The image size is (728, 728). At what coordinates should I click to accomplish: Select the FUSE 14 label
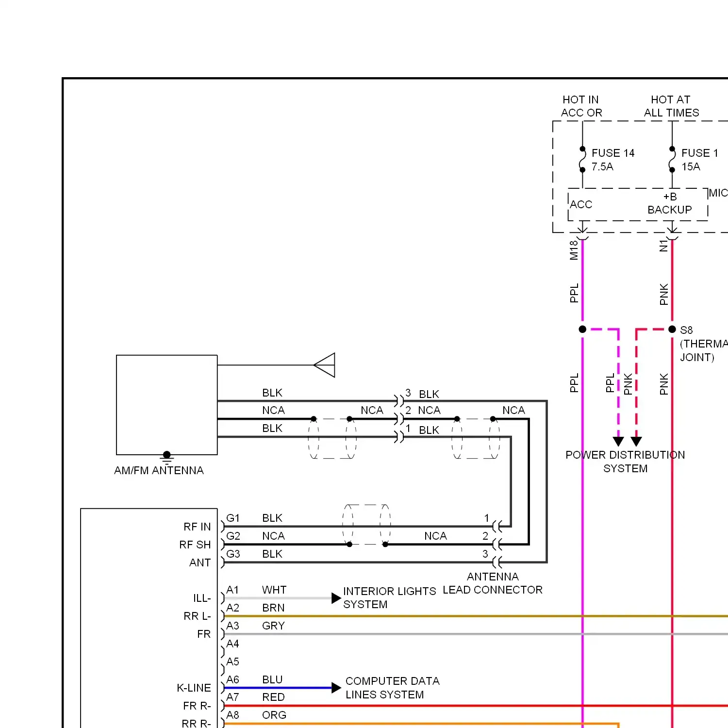pyautogui.click(x=613, y=153)
